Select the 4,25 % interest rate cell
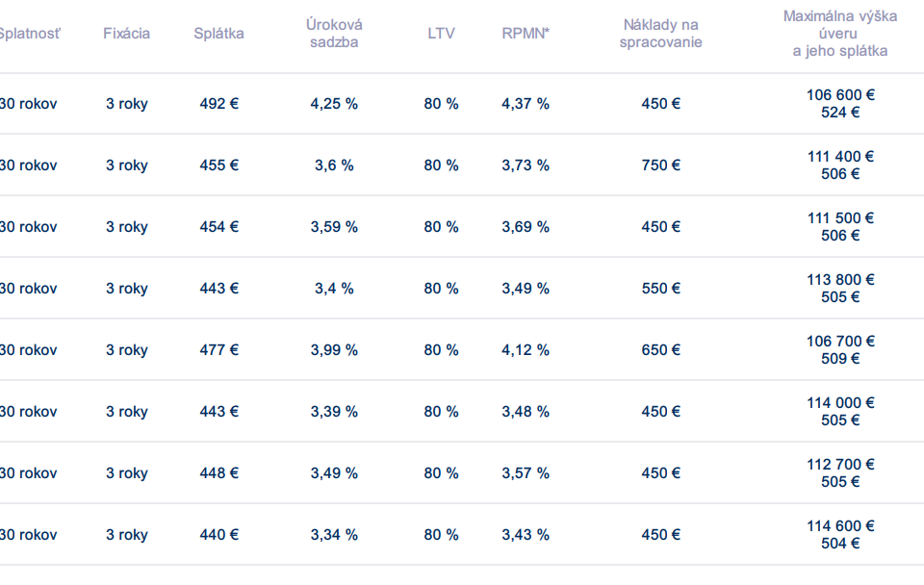924x585 pixels. pos(334,104)
